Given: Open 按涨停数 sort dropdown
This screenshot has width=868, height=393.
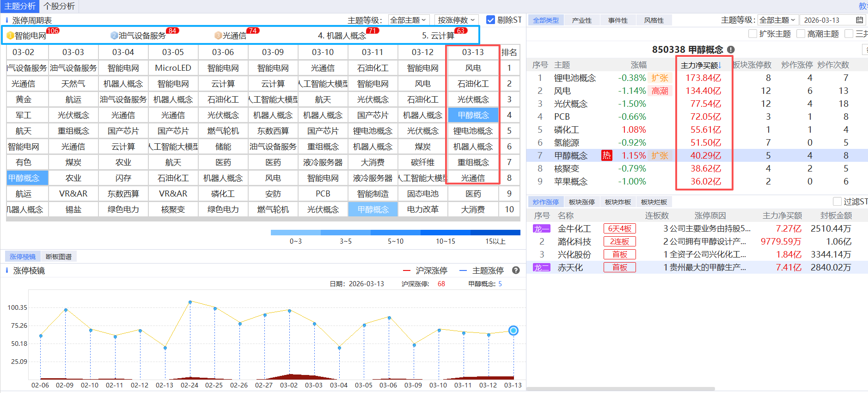Looking at the screenshot, I should (456, 20).
